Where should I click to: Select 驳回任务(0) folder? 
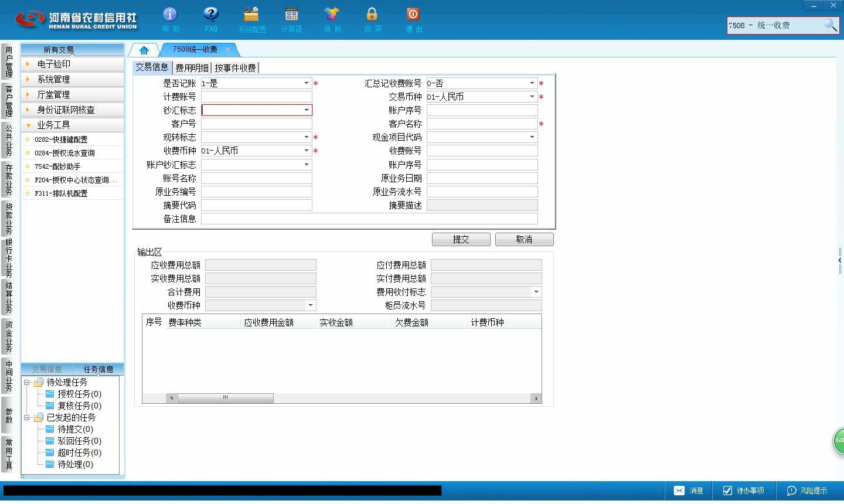(74, 441)
